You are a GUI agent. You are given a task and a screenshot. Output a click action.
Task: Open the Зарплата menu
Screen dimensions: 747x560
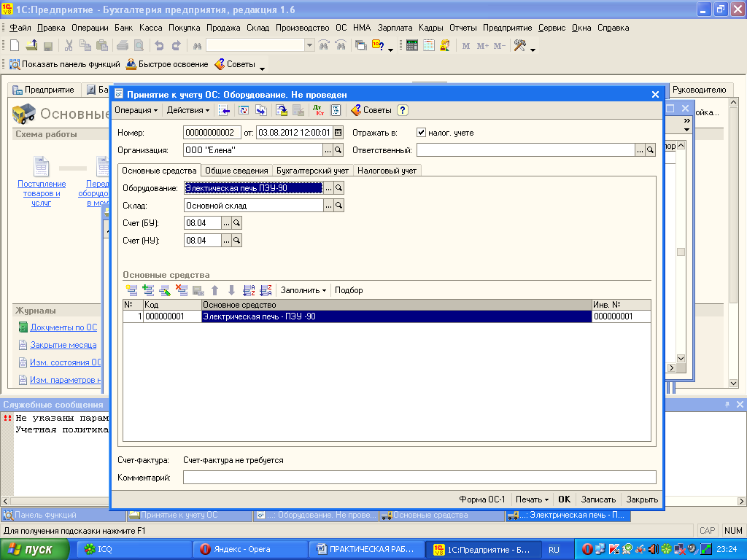395,28
